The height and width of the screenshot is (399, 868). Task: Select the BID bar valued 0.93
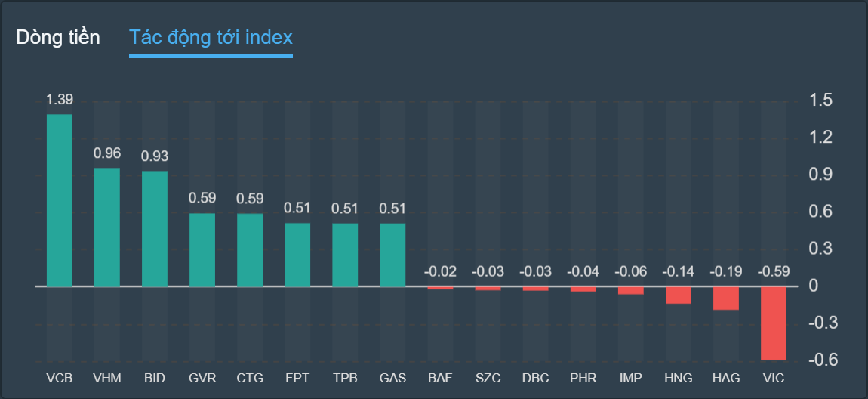click(x=155, y=229)
